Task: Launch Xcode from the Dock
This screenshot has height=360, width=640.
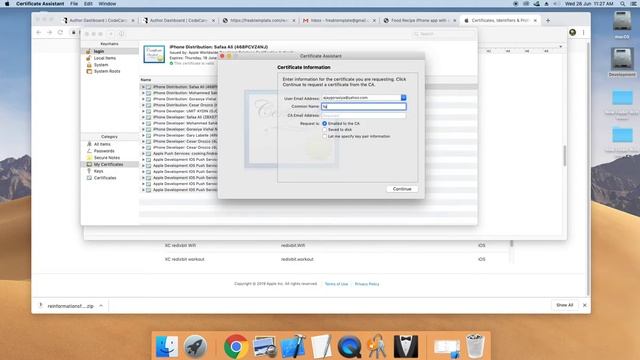Action: tap(293, 347)
